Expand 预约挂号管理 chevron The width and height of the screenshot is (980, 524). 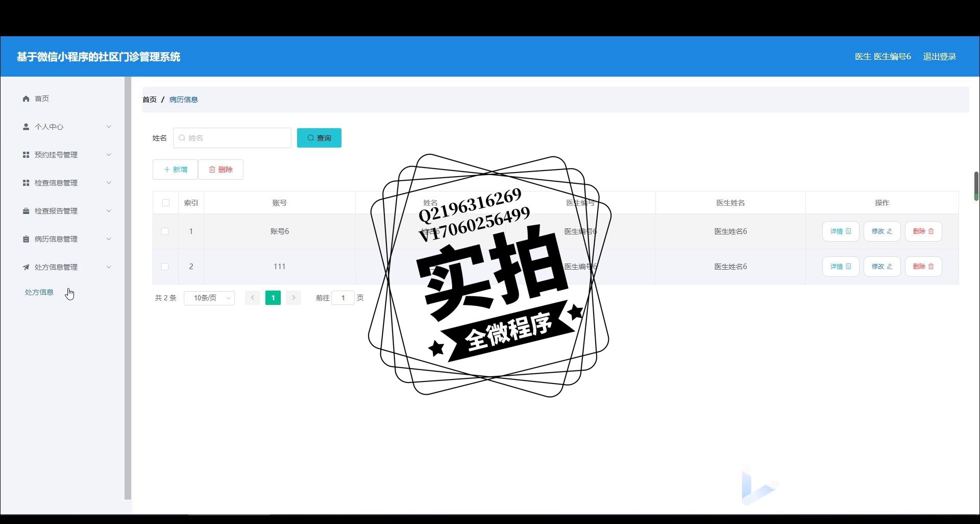click(109, 155)
